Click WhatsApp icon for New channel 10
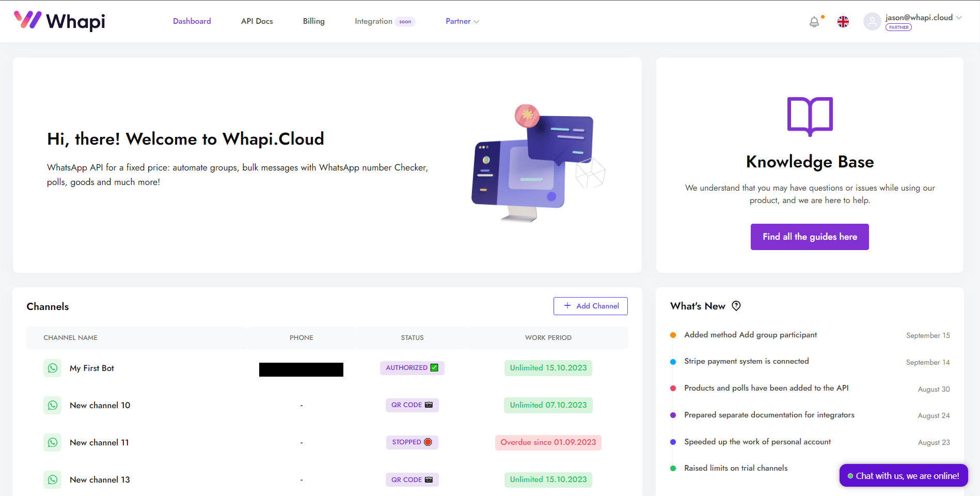The width and height of the screenshot is (980, 496). pos(53,405)
